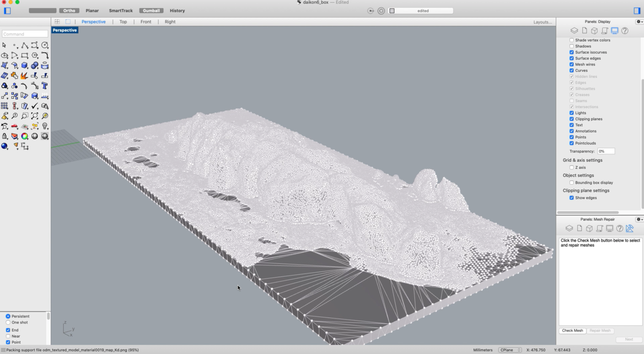Click the explode tool icon
Viewport: 644px width, 354px height.
coord(25,76)
